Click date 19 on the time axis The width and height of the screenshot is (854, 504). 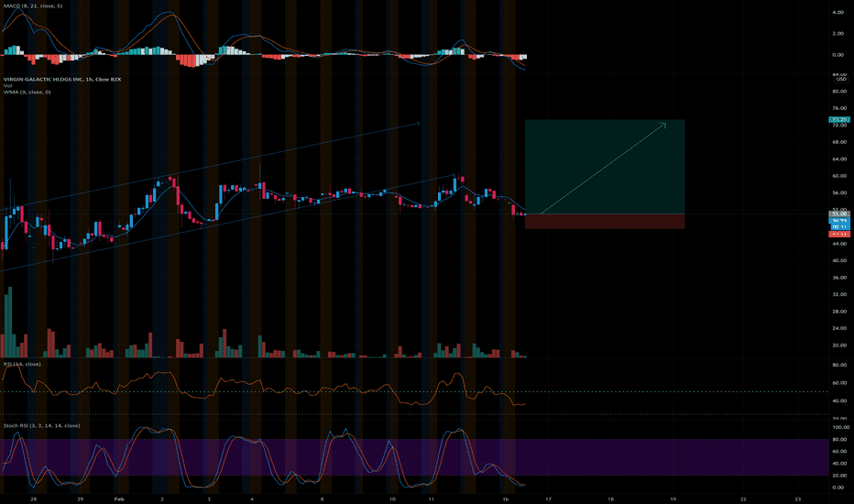click(x=673, y=499)
